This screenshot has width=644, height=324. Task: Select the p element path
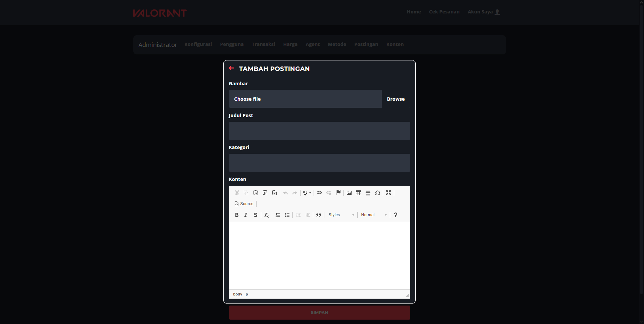pyautogui.click(x=247, y=294)
